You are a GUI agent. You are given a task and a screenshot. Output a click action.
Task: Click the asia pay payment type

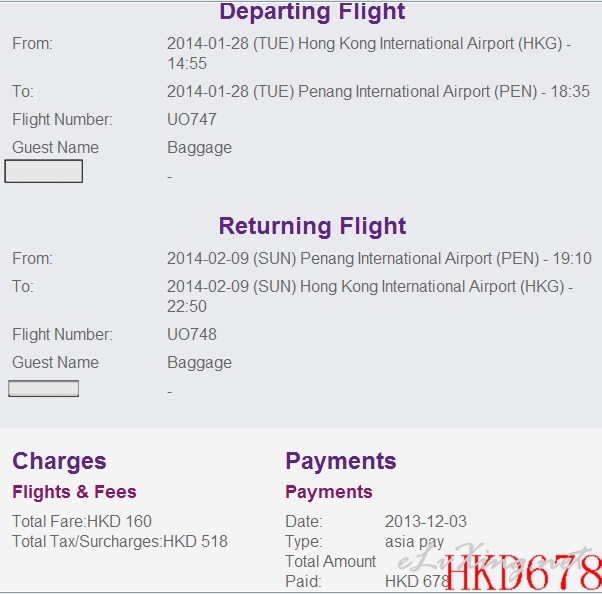(414, 542)
